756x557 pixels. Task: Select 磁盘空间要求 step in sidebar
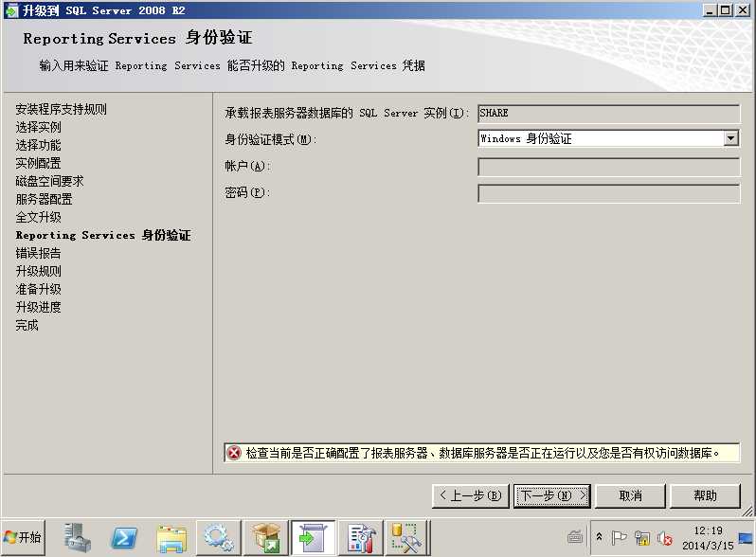pyautogui.click(x=49, y=181)
